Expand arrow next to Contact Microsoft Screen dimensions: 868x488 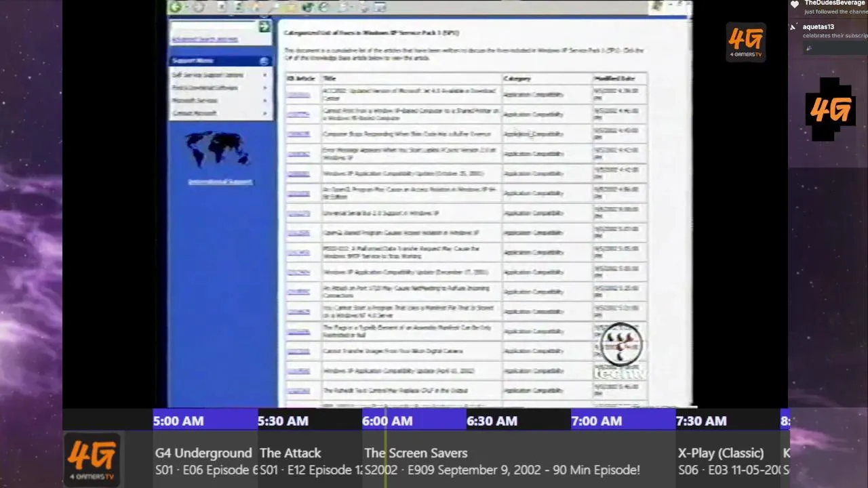265,113
